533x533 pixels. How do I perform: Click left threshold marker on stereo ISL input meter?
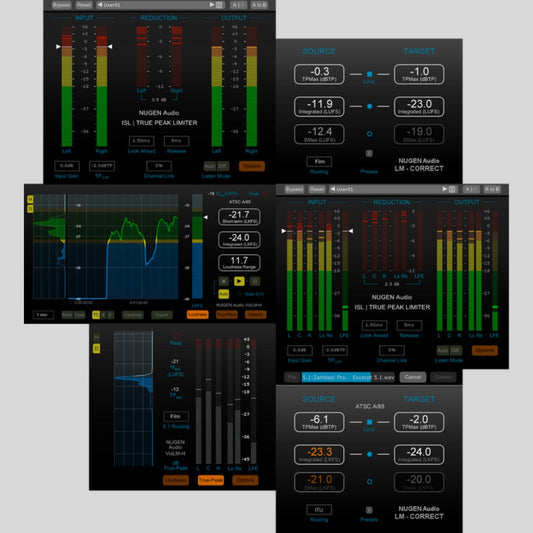tap(58, 47)
